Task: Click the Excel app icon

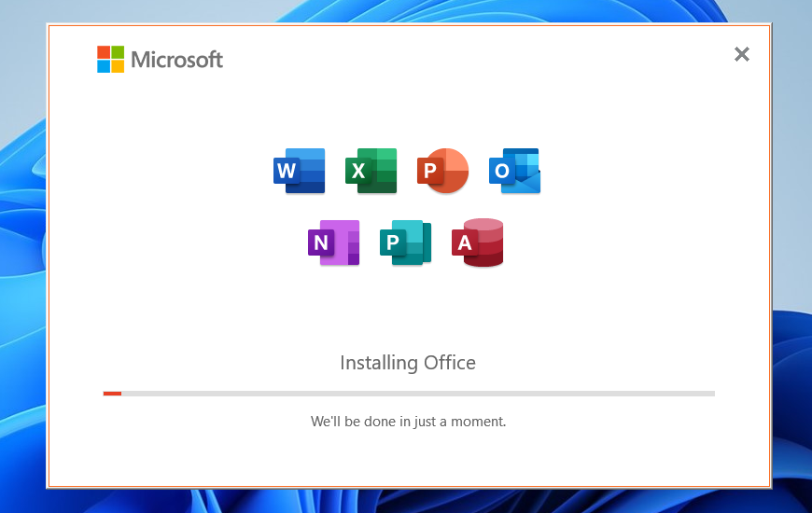Action: click(x=371, y=171)
